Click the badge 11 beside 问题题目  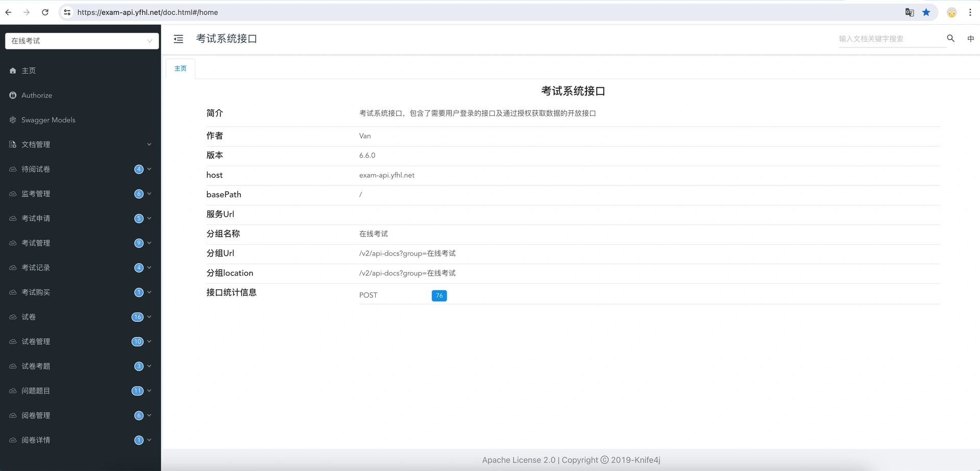(x=137, y=391)
